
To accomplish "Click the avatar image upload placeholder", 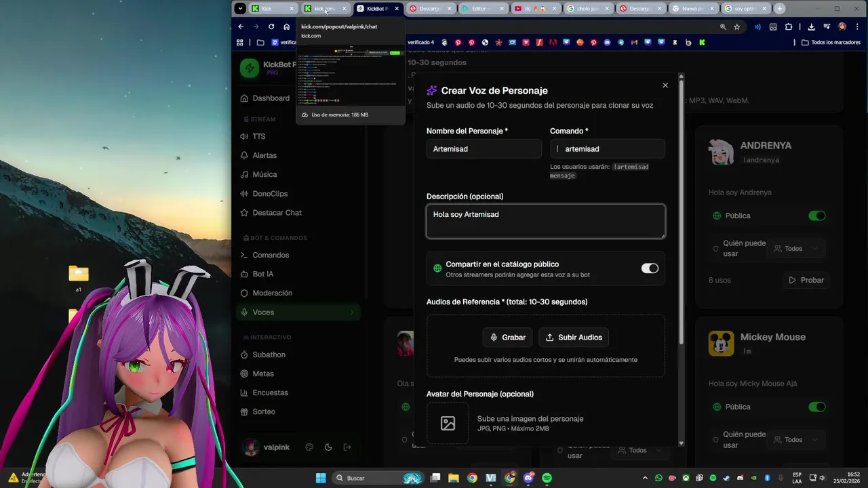I will [x=448, y=424].
